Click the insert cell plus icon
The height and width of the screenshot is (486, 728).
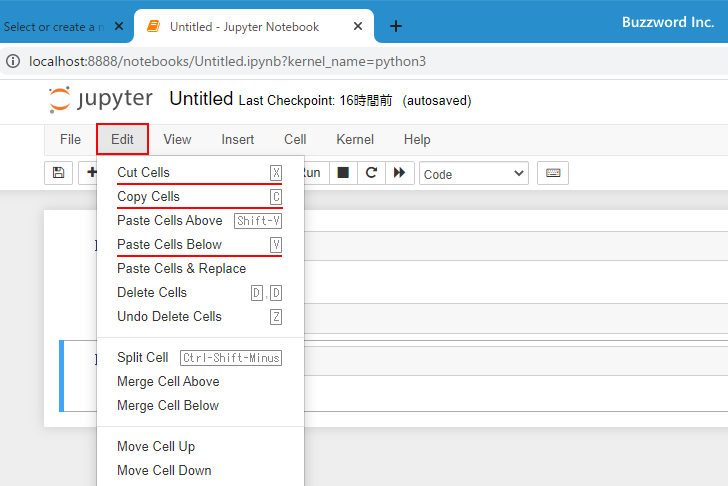click(91, 173)
